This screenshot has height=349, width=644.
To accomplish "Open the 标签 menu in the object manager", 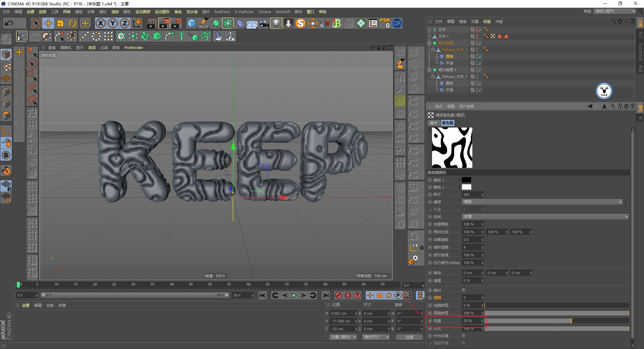I will [487, 21].
